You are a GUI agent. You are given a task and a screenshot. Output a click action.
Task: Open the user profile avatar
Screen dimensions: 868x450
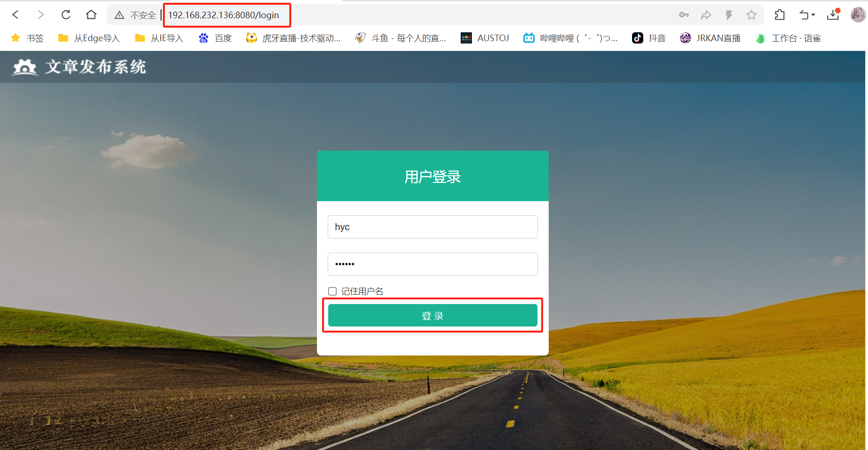(858, 15)
